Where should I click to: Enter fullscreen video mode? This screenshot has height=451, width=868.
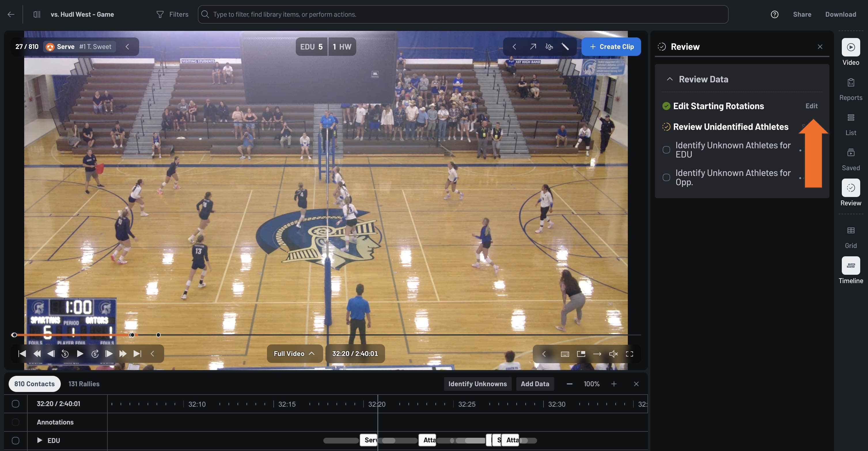(630, 354)
